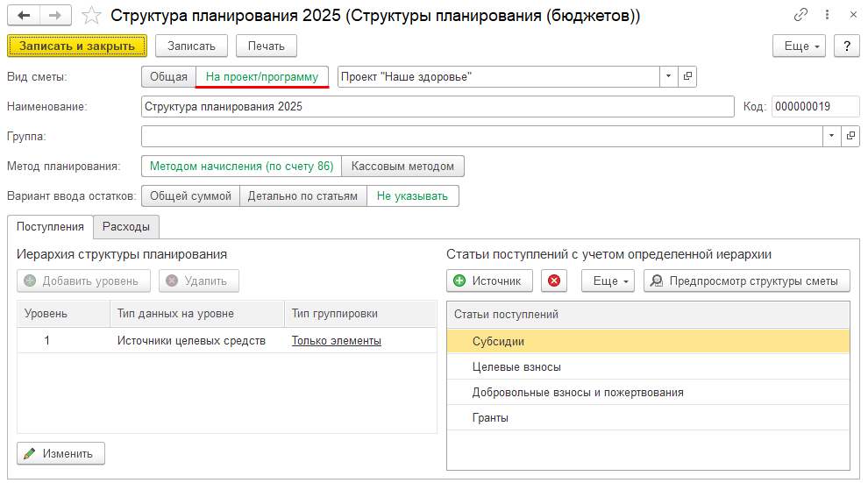Viewport: 868px width, 483px height.
Task: Select На проект/программу estimate type
Action: pyautogui.click(x=262, y=77)
